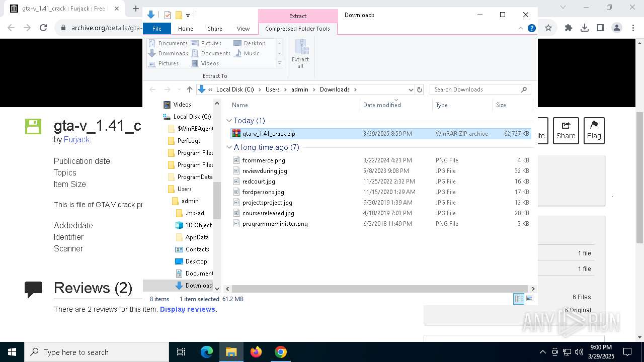Open 3D Objects in navigation tree

[194, 225]
